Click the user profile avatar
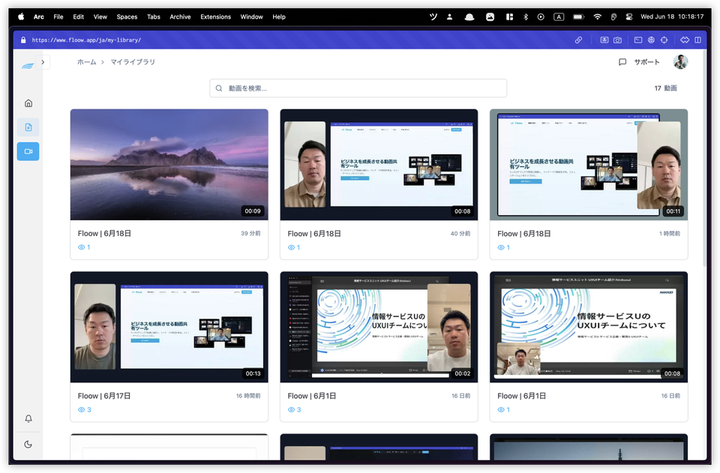The width and height of the screenshot is (720, 473). tap(680, 62)
